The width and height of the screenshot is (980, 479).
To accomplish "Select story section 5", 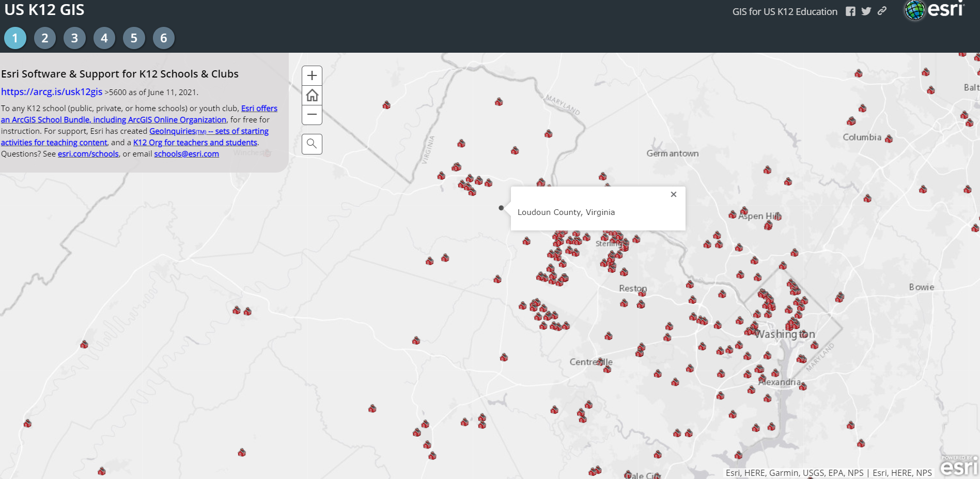I will tap(134, 38).
